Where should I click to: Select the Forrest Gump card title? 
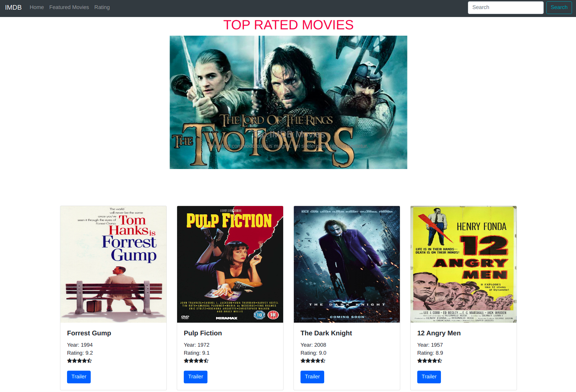[89, 333]
